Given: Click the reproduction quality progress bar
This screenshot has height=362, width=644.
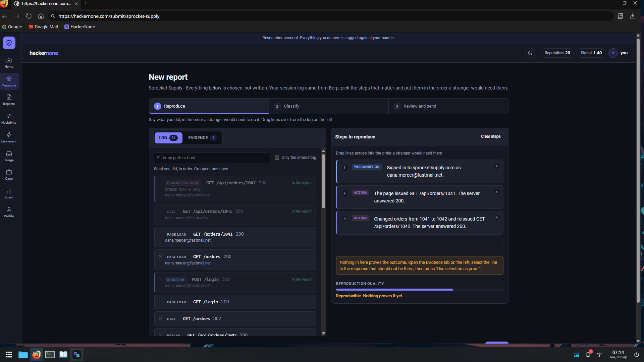Looking at the screenshot, I should (x=420, y=290).
